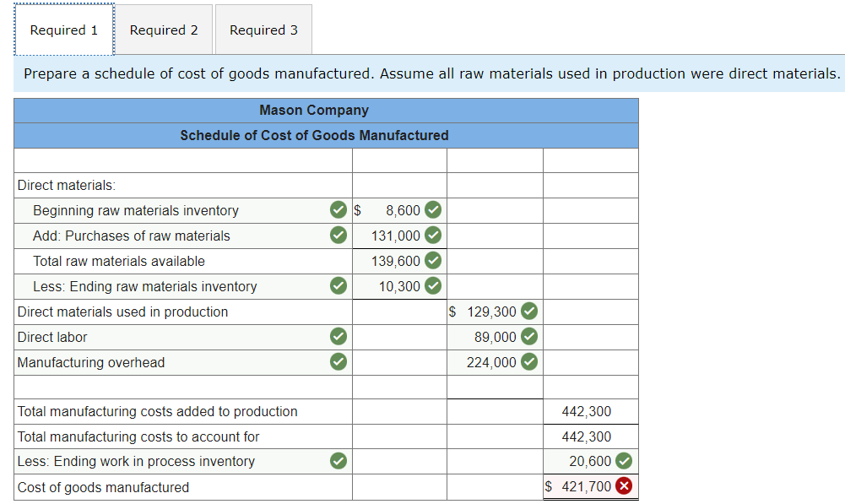
Task: Open the label selector for Less: Ending raw materials inventory
Action: pyautogui.click(x=169, y=285)
